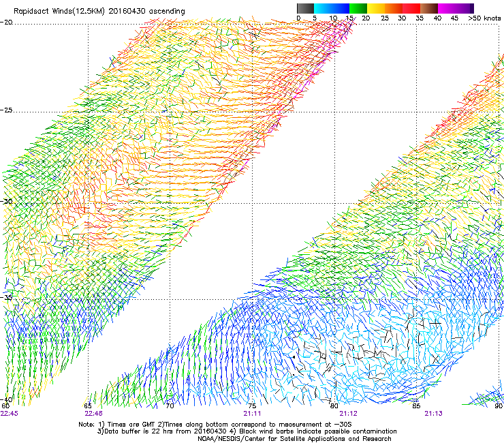Click legend tick label 10

pos(333,18)
